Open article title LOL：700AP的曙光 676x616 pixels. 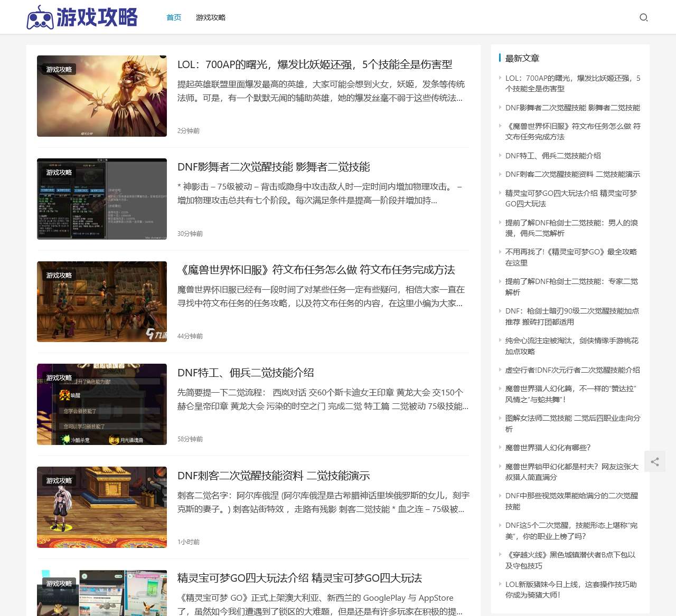coord(315,64)
